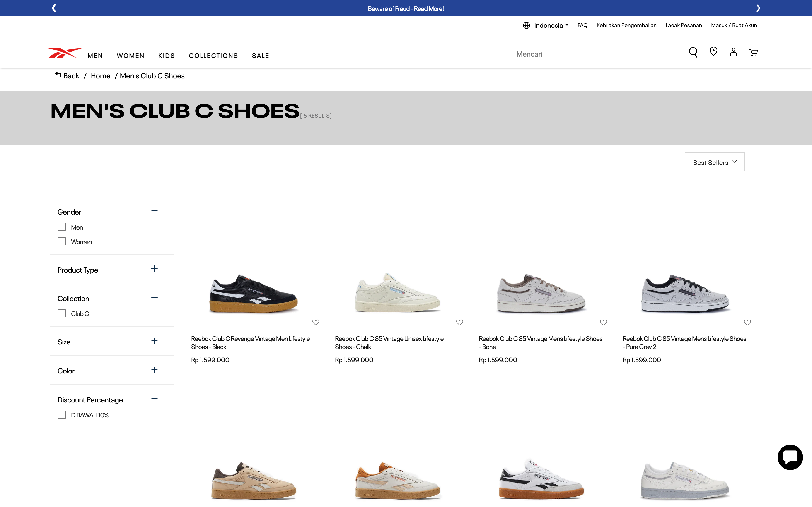Open the chat widget bubble
The width and height of the screenshot is (812, 507).
pos(790,457)
